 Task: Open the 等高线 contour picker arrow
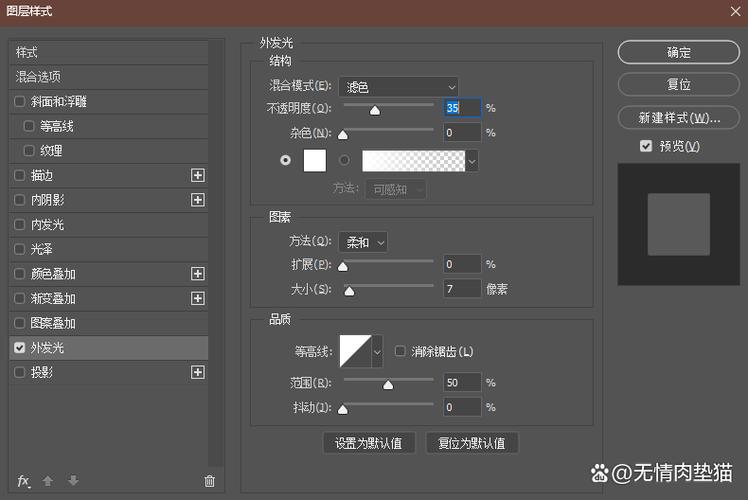tap(377, 352)
